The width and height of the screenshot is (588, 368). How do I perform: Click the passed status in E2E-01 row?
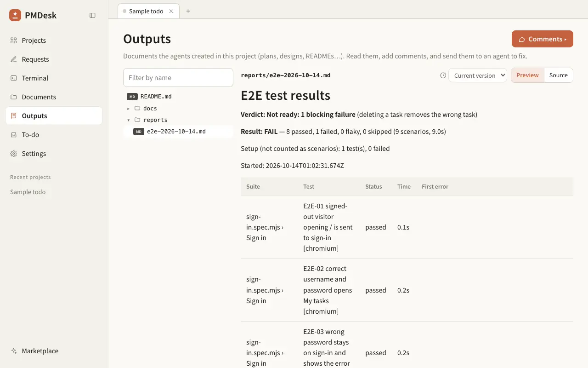[x=376, y=227]
